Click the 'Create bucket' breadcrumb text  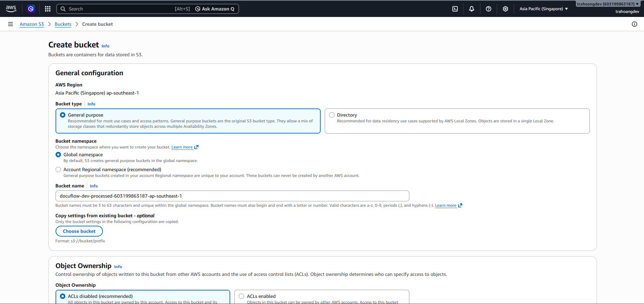point(98,24)
